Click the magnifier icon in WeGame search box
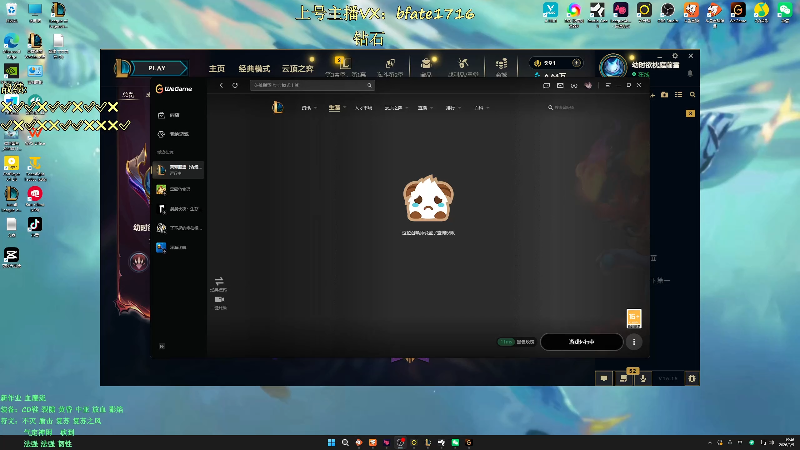 click(x=369, y=85)
